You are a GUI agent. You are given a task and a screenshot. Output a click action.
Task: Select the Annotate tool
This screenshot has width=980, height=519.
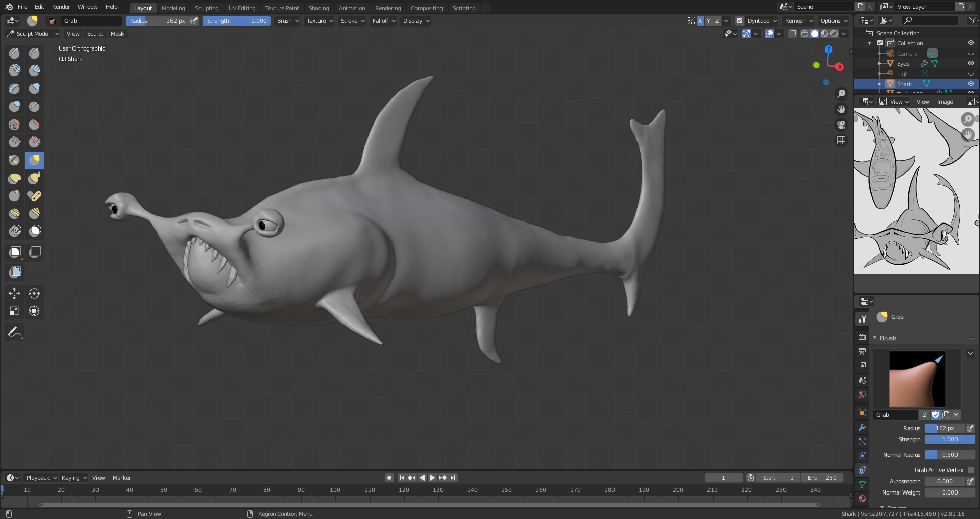click(x=14, y=332)
